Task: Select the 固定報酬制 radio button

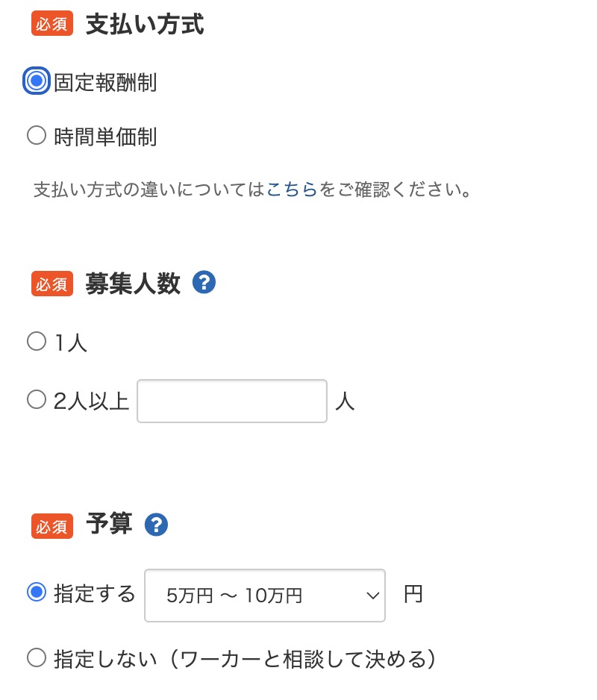Action: point(37,81)
